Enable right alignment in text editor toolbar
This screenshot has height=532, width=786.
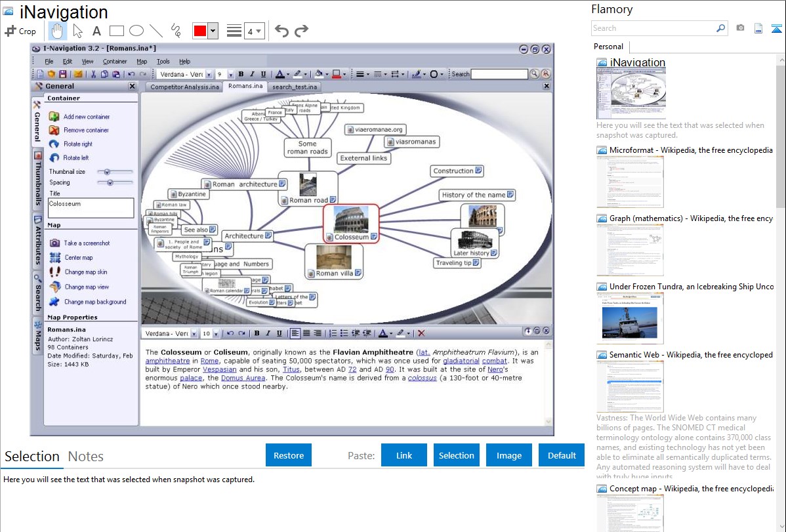click(x=317, y=333)
